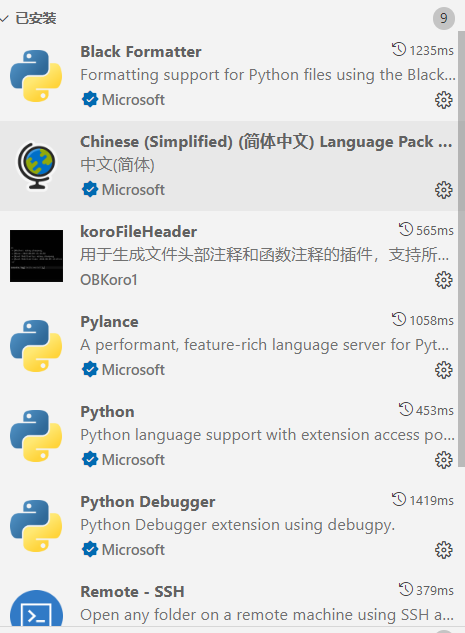The image size is (465, 633).
Task: Click the 379ms activation time text
Action: pos(435,591)
